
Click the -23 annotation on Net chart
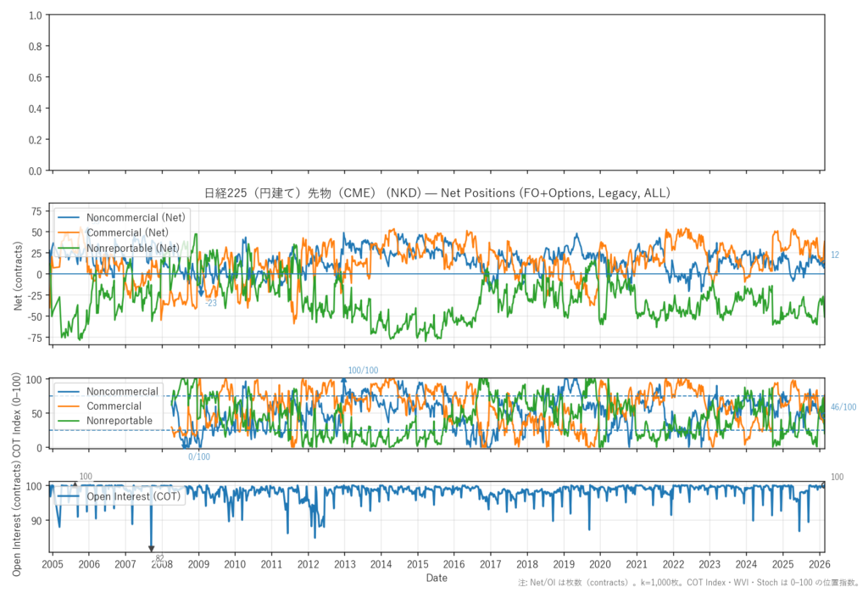tap(211, 303)
